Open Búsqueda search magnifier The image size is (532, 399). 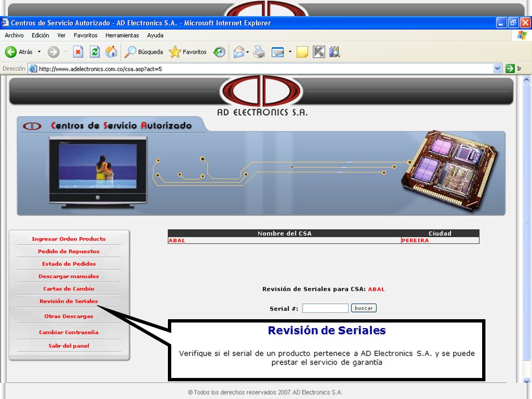pyautogui.click(x=130, y=52)
